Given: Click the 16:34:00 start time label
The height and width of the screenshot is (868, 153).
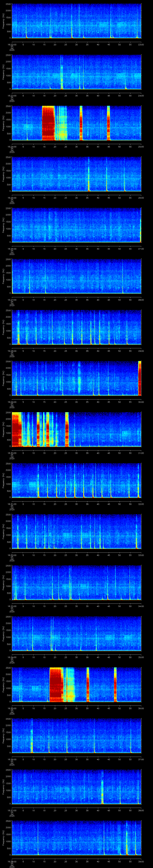Looking at the screenshot, I should (x=12, y=657).
